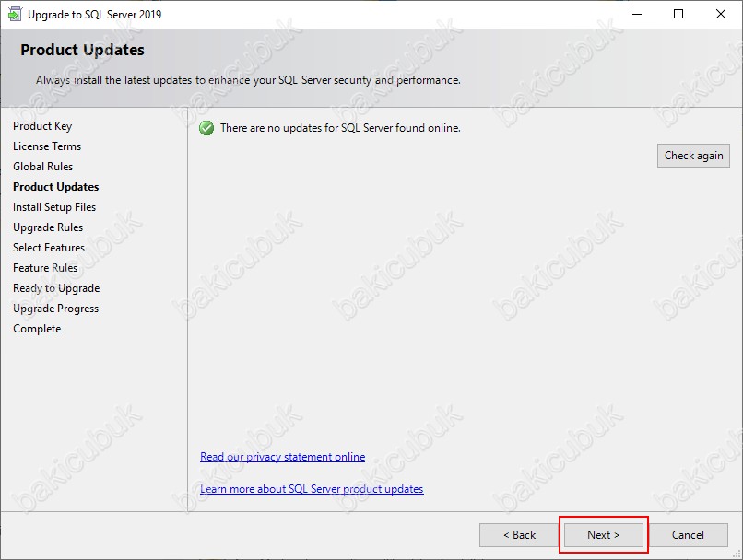Select License Terms step
743x560 pixels.
47,146
